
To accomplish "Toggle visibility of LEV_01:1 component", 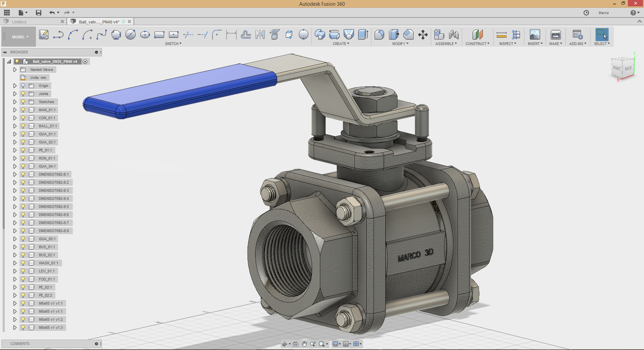I will click(x=23, y=271).
